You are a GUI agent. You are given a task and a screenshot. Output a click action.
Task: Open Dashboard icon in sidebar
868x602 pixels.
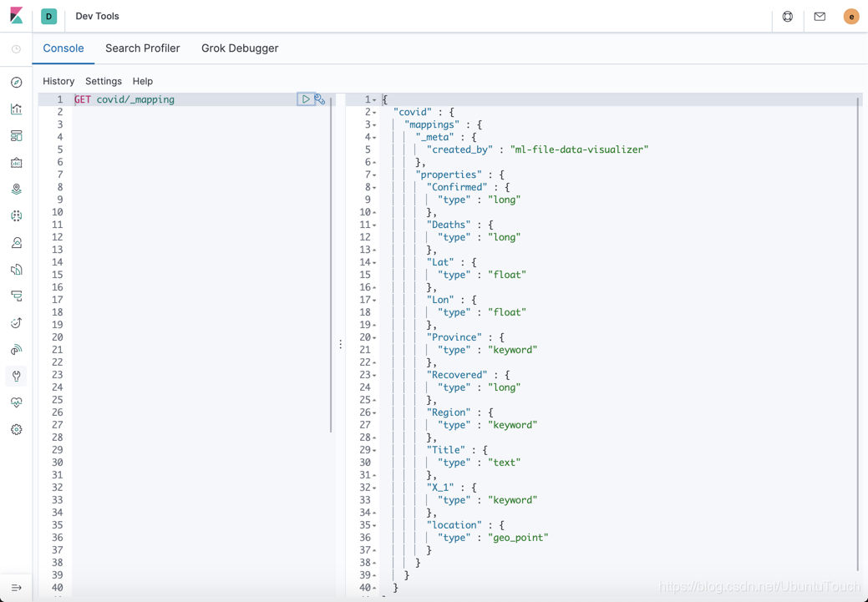pyautogui.click(x=16, y=135)
